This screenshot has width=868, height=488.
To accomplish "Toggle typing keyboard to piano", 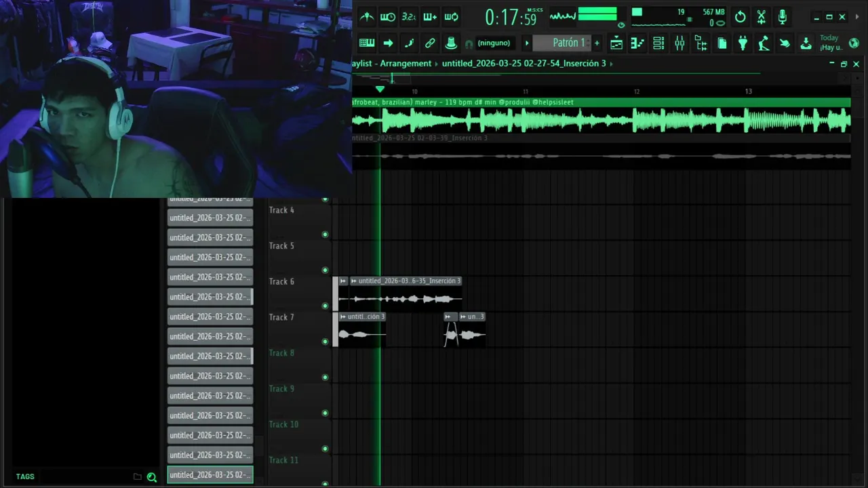I will pos(367,43).
